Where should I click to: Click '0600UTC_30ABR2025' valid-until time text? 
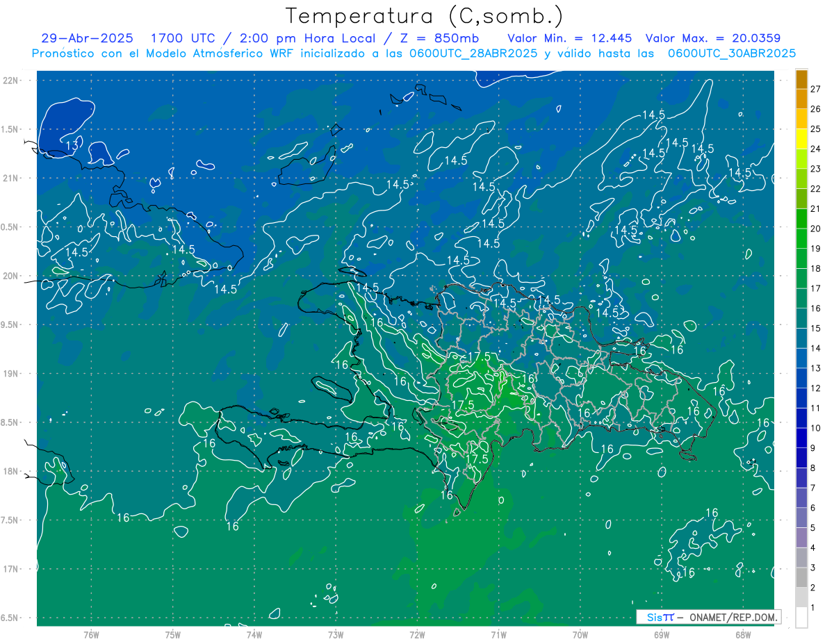[x=732, y=53]
